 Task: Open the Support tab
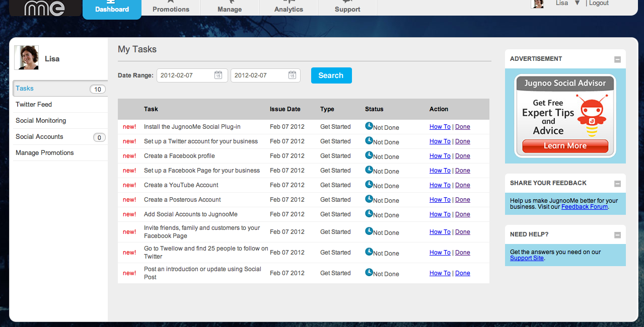click(x=347, y=9)
